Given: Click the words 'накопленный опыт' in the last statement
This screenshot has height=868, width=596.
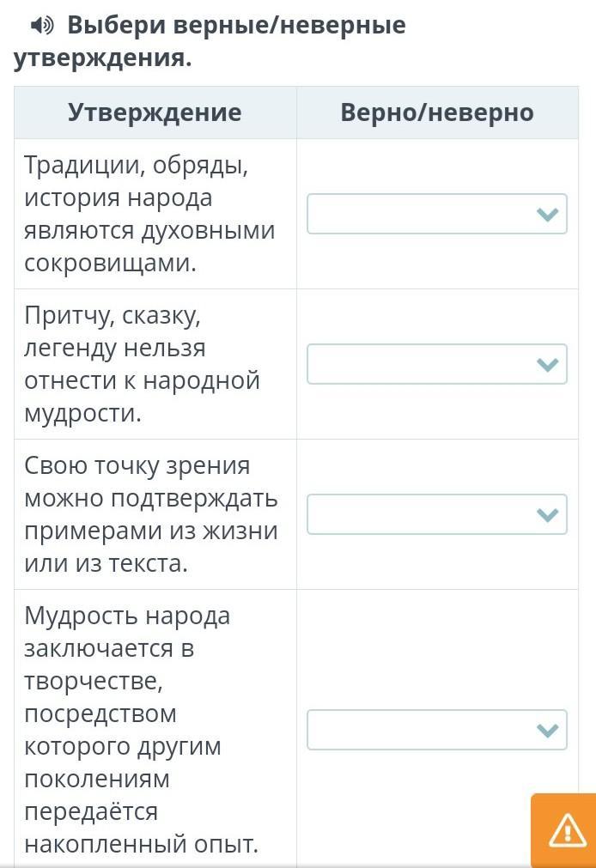Looking at the screenshot, I should 141,844.
